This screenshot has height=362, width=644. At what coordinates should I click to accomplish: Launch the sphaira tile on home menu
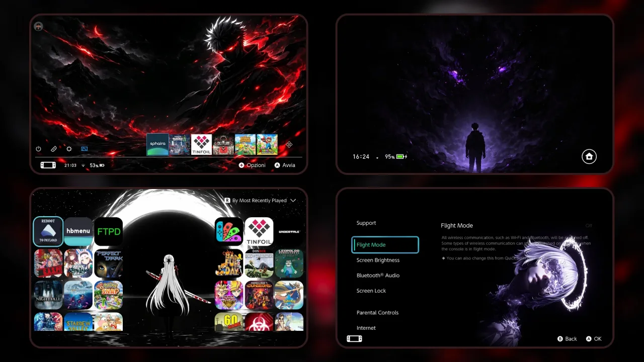tap(157, 144)
